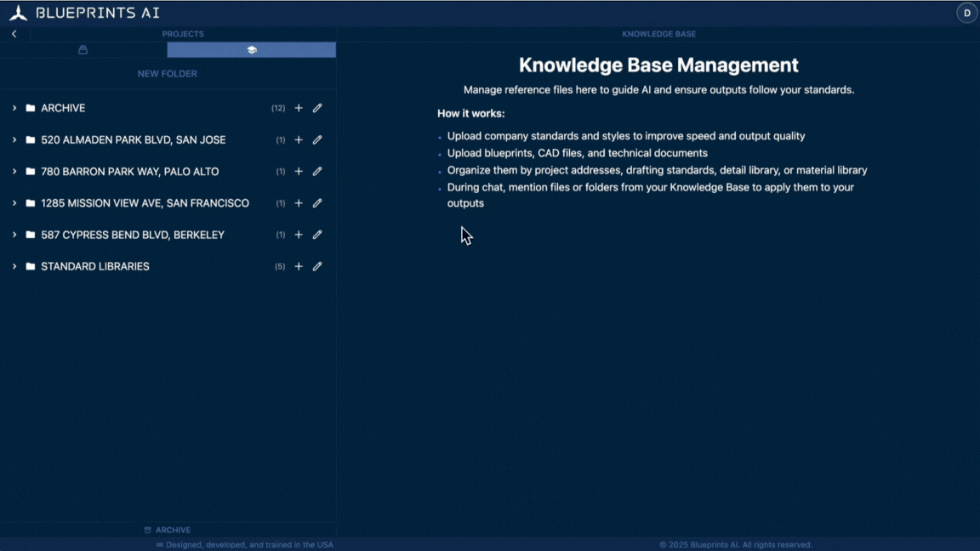Select the stacked-layers Knowledge Base tab
This screenshot has height=551, width=980.
(251, 49)
